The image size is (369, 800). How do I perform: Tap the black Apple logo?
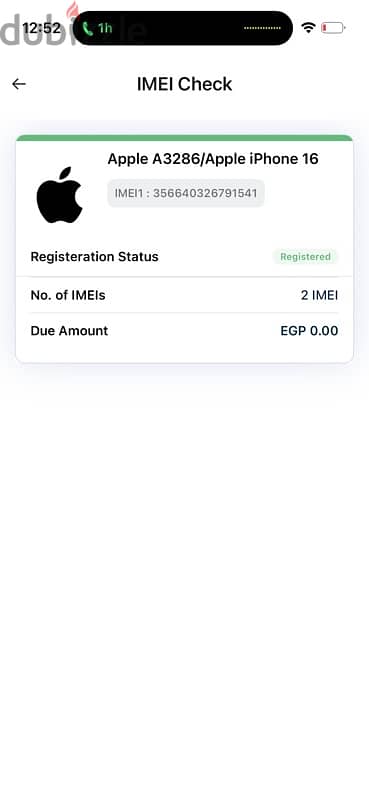[60, 194]
